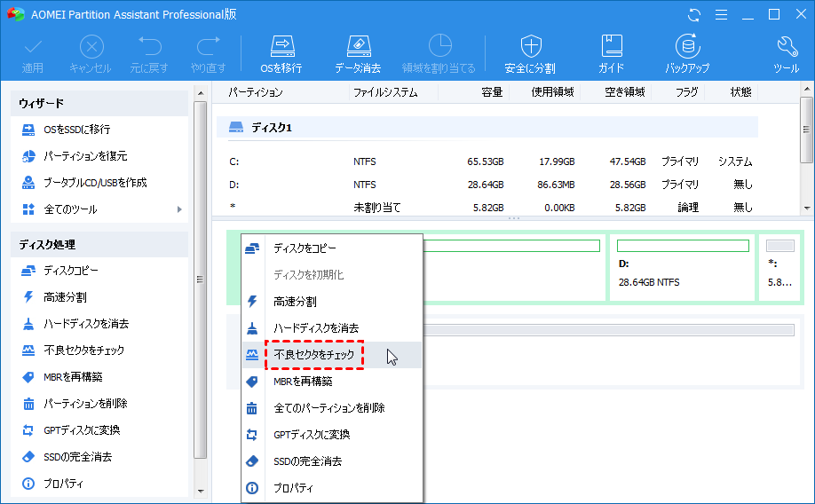Click the やり直す redo toolbar button
The height and width of the screenshot is (504, 815).
coord(208,54)
